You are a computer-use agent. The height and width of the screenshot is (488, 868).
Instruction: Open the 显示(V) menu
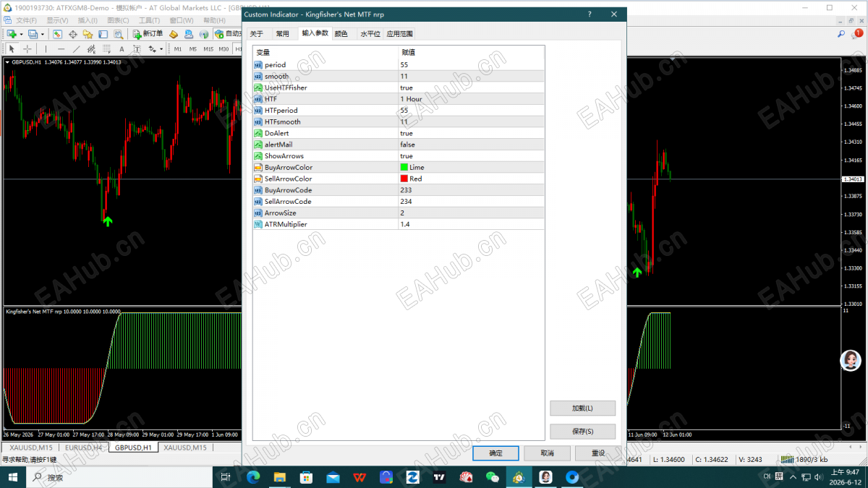pyautogui.click(x=57, y=20)
